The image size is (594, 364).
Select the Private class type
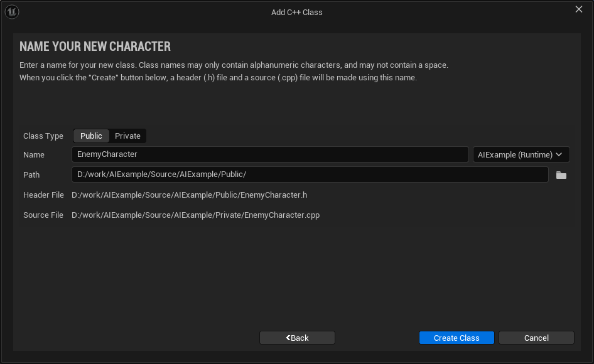[x=127, y=136]
